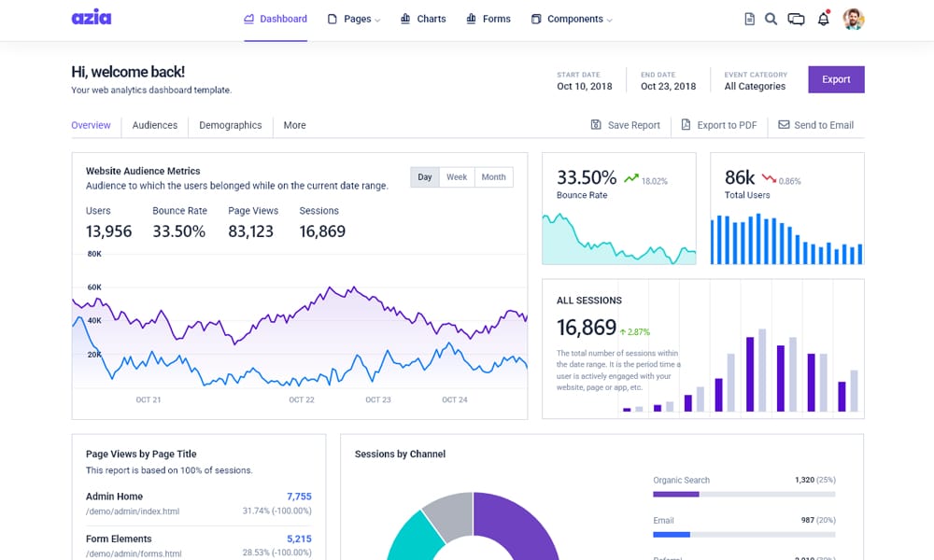The height and width of the screenshot is (560, 934).
Task: Click the Charts bar icon in navbar
Action: [x=405, y=19]
